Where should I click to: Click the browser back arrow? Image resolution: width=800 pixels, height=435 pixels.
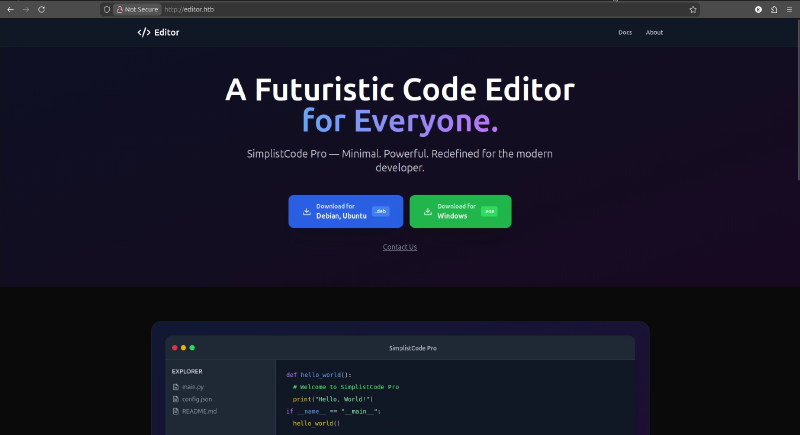click(x=10, y=9)
